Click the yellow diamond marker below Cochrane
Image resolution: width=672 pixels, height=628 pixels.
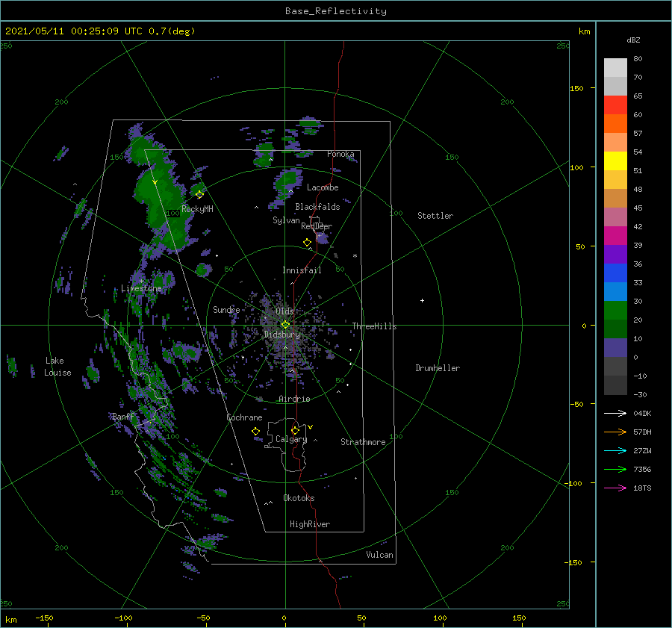point(255,431)
